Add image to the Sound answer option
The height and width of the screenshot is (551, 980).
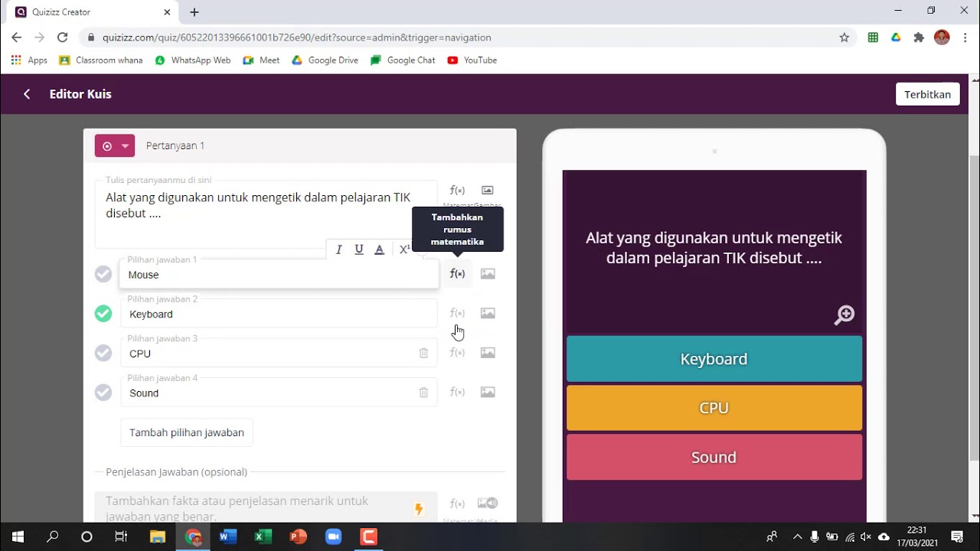488,393
